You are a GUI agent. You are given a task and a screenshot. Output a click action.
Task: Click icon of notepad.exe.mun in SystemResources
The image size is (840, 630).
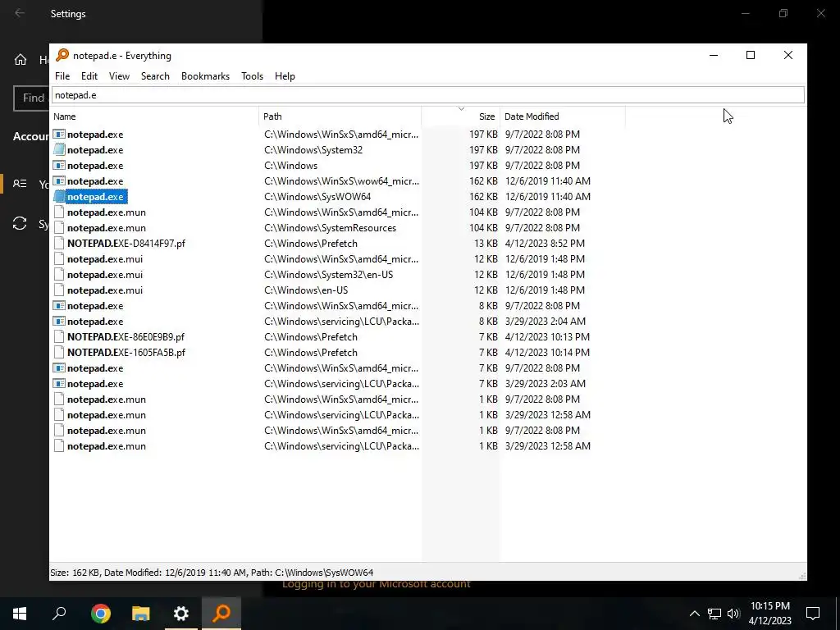pos(59,228)
